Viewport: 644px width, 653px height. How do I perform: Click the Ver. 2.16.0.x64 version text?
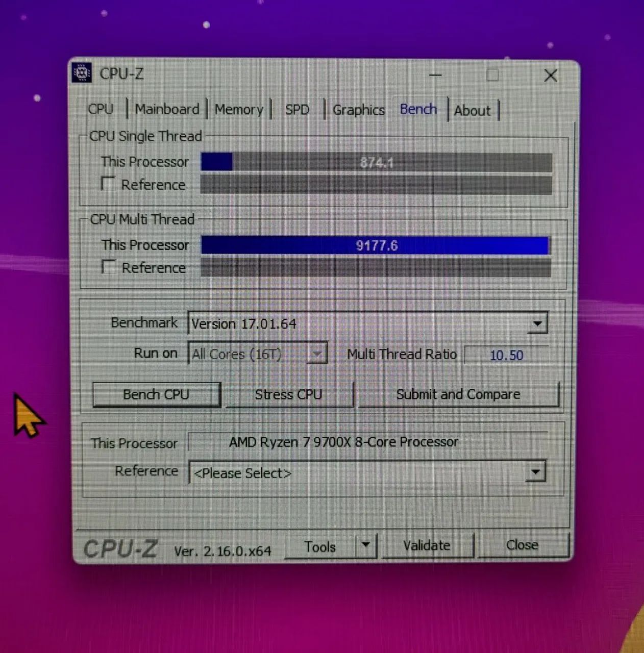coord(222,551)
